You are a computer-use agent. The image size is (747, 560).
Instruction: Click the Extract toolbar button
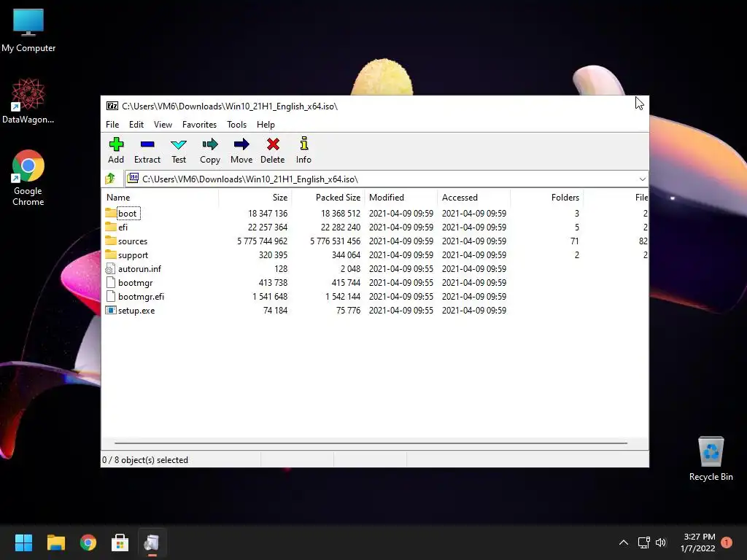(x=147, y=150)
